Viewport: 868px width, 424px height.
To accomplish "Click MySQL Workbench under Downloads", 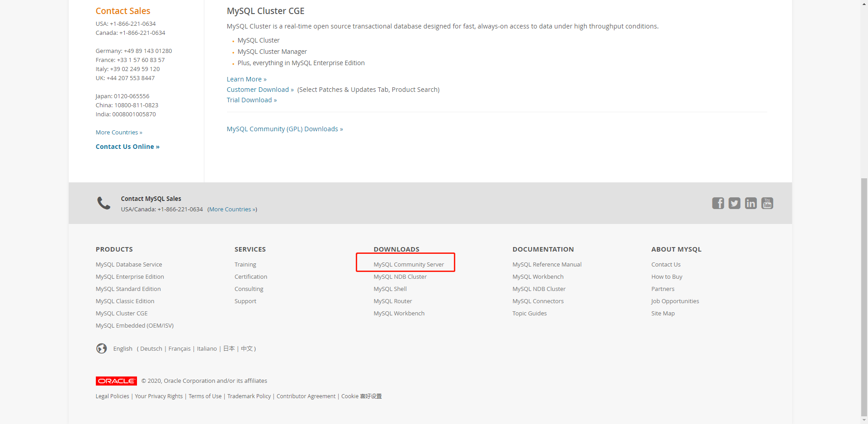I will pyautogui.click(x=399, y=314).
